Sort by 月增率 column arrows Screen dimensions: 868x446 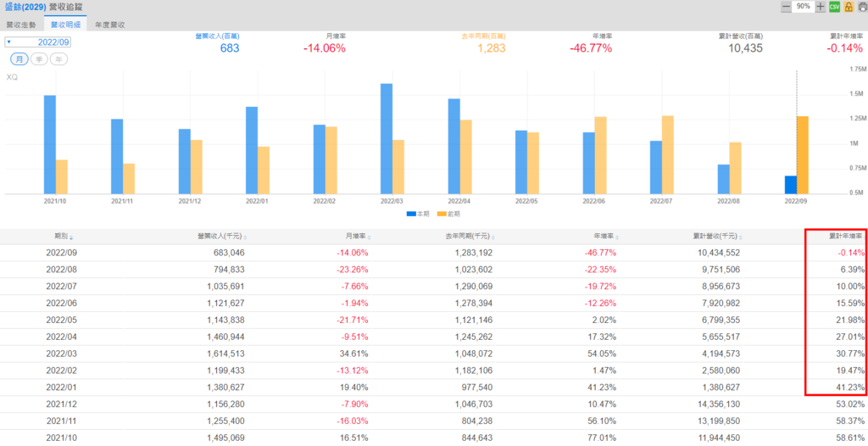369,237
